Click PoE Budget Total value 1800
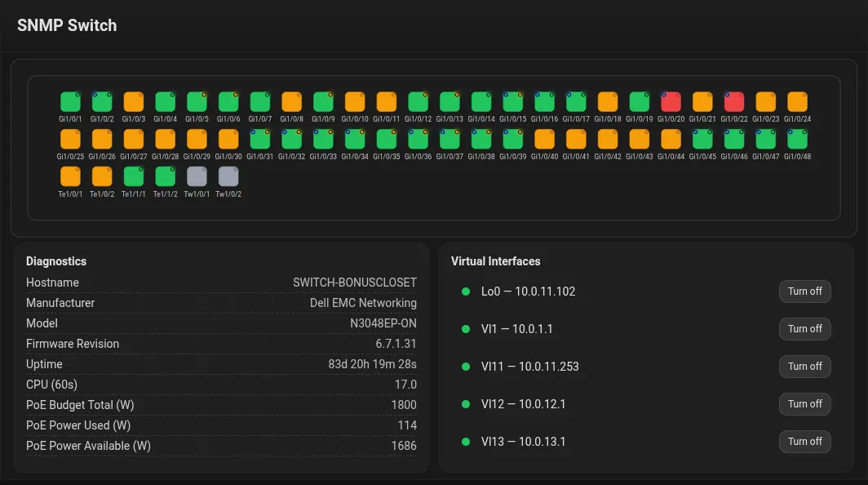This screenshot has width=868, height=485. click(x=404, y=405)
